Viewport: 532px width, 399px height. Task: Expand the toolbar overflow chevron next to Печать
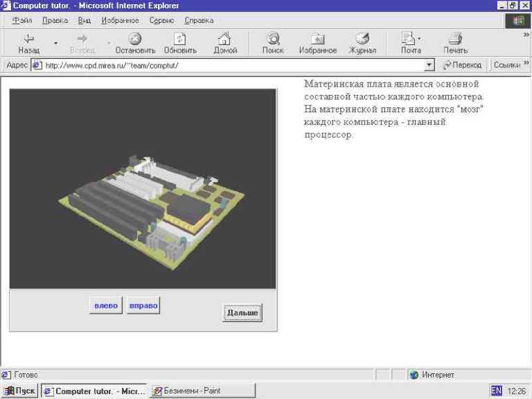click(526, 35)
